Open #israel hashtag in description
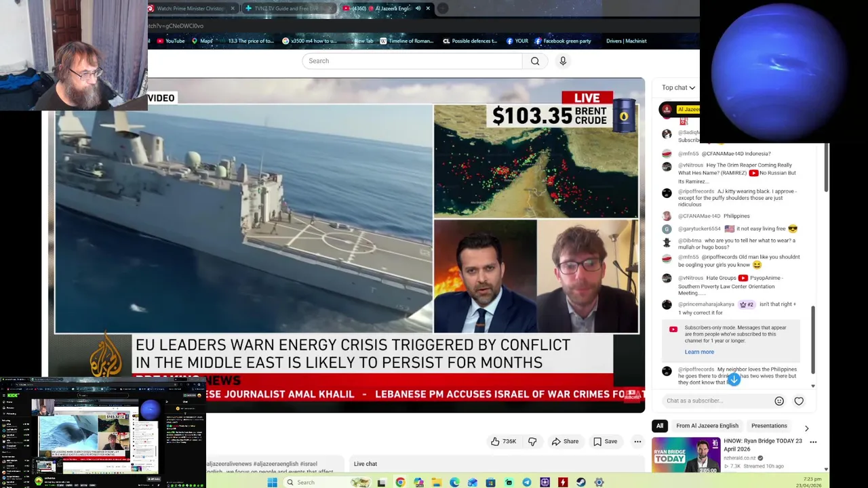The width and height of the screenshot is (868, 488). tap(309, 464)
